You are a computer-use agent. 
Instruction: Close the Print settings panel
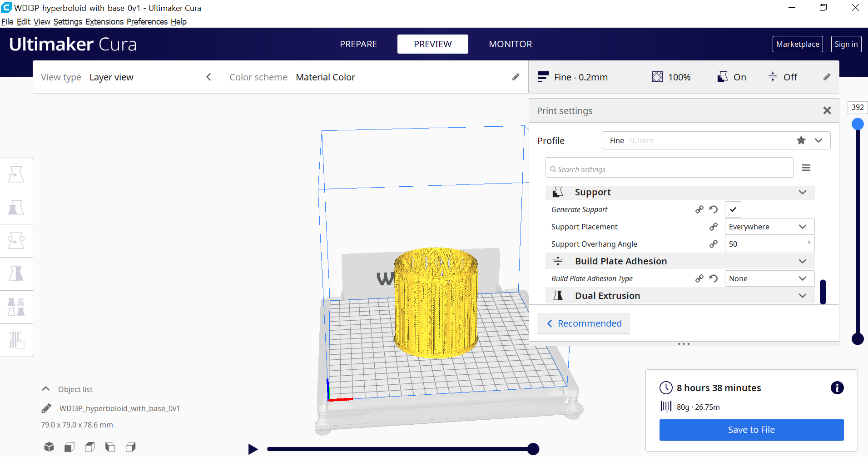827,110
